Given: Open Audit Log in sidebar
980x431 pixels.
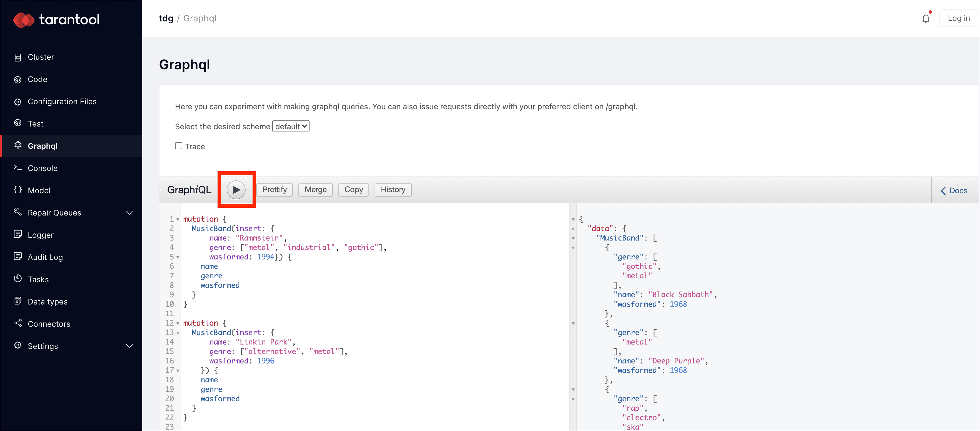Looking at the screenshot, I should coord(71,257).
